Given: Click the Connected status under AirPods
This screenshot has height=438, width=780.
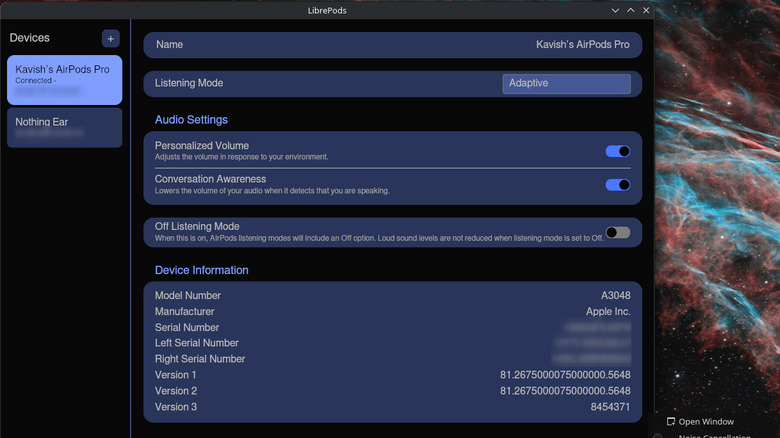Looking at the screenshot, I should coord(35,81).
